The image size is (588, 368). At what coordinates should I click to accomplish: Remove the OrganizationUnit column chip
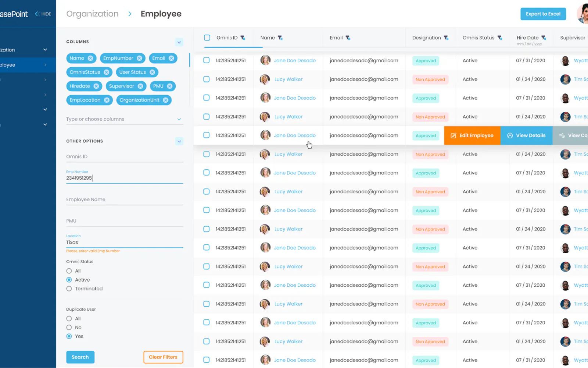pos(166,100)
